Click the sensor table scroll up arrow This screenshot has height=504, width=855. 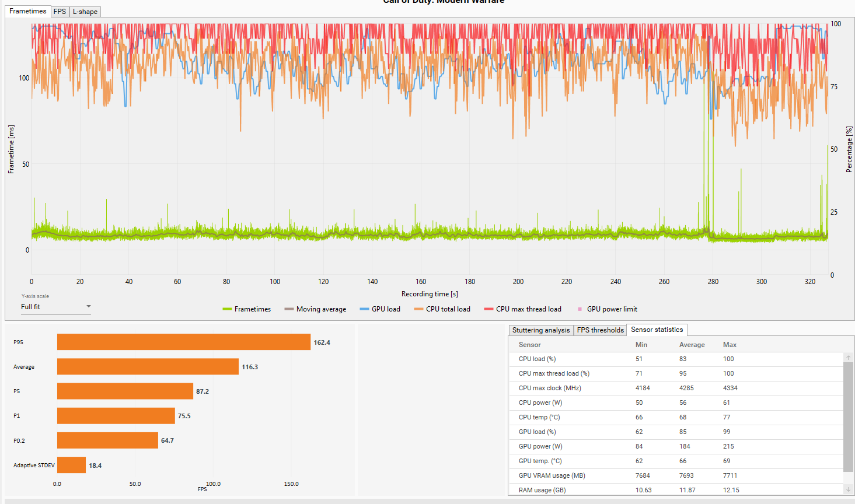tap(849, 357)
